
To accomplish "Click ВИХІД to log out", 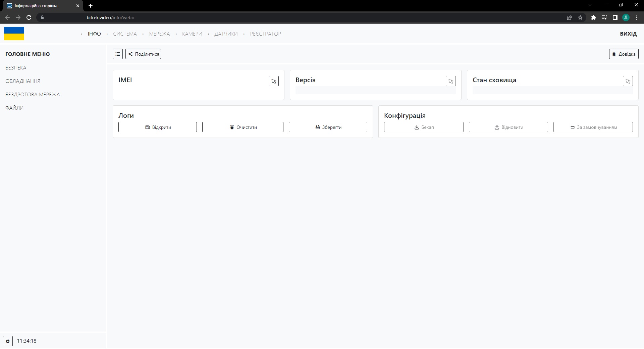I will tap(628, 34).
